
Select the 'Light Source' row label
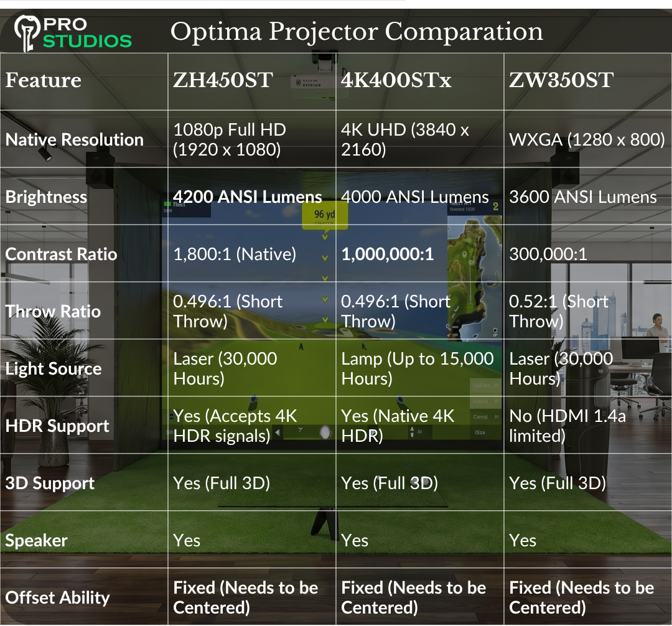[x=53, y=369]
